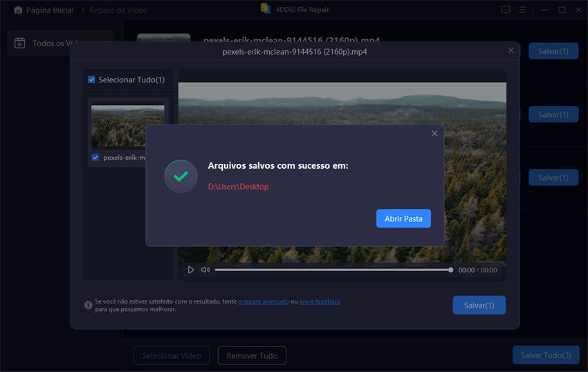Close the success message dialog
588x372 pixels.
tap(434, 133)
